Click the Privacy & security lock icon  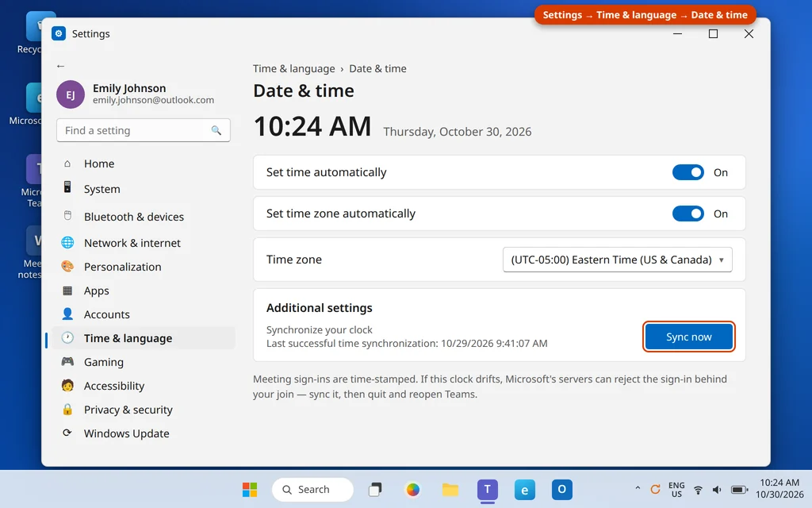[67, 409]
